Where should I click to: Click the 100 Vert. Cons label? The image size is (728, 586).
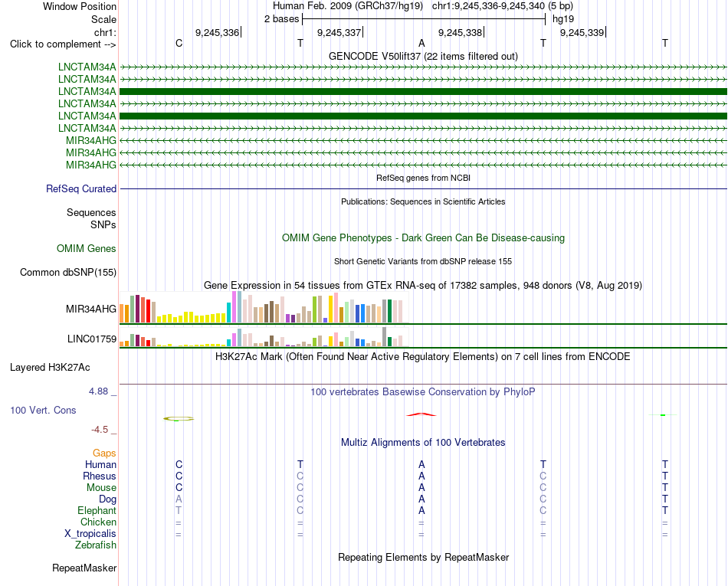point(43,410)
